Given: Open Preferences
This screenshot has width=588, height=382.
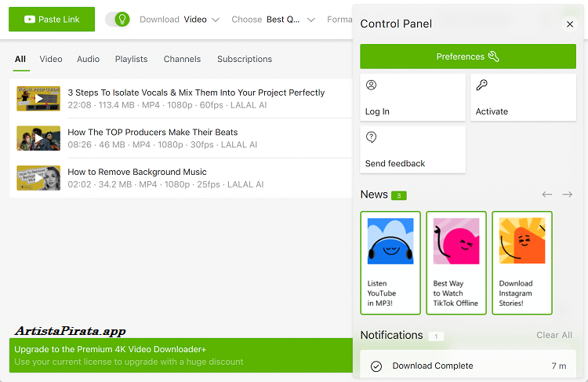Looking at the screenshot, I should [x=468, y=56].
